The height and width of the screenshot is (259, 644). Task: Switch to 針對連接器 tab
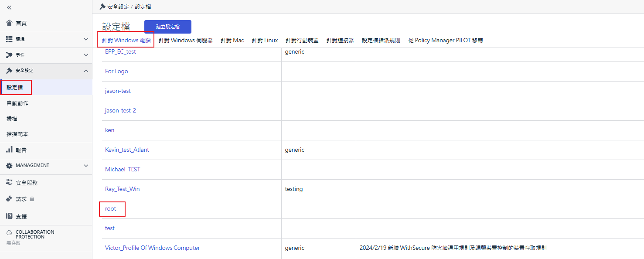(x=340, y=40)
